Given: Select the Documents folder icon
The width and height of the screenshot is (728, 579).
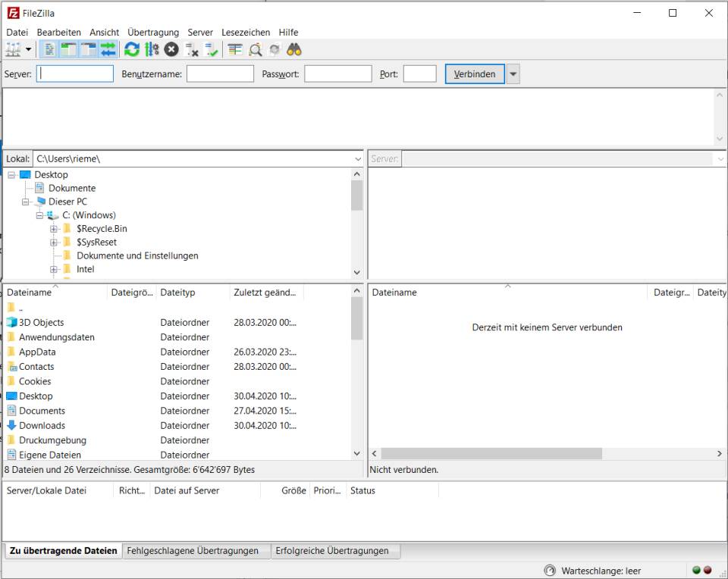Looking at the screenshot, I should [x=11, y=411].
